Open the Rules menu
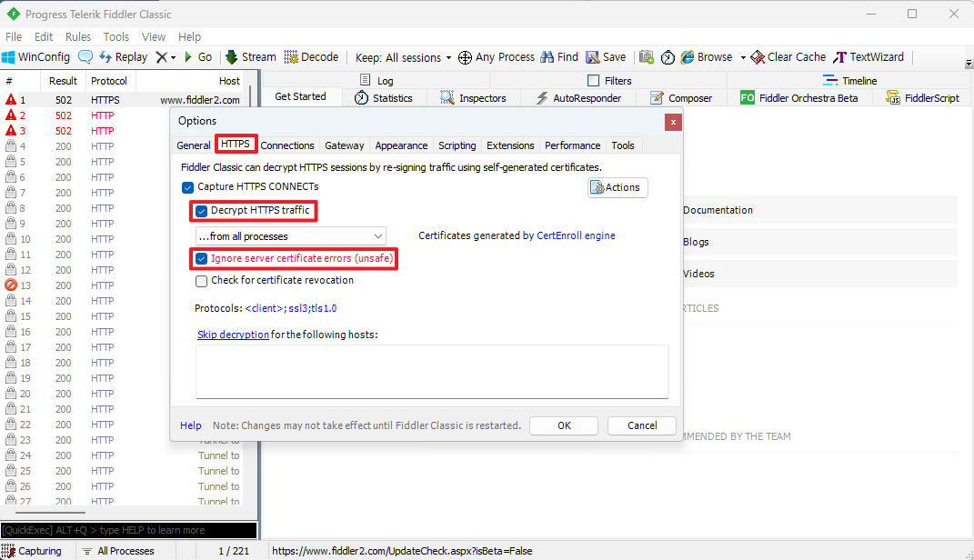 click(x=77, y=36)
